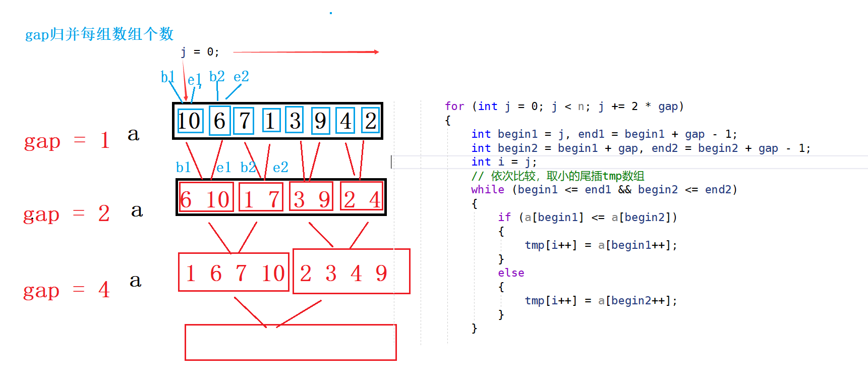868x376 pixels.
Task: Click the "if (a[begin1] <= a[begin2])" line
Action: pos(588,218)
